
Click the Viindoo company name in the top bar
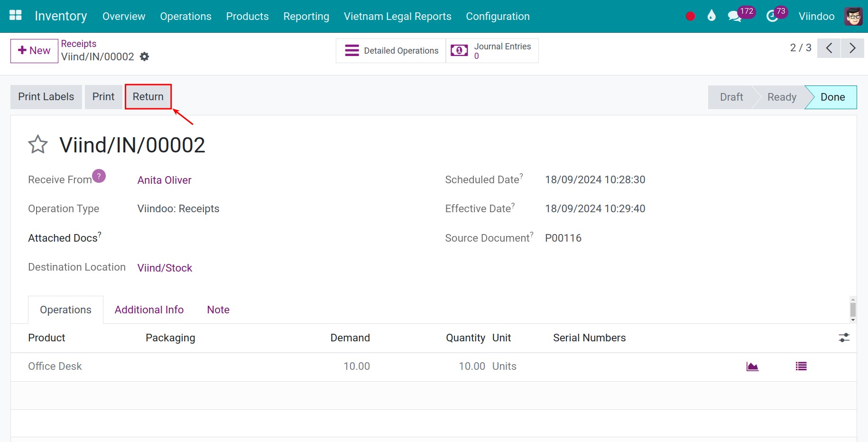tap(816, 16)
